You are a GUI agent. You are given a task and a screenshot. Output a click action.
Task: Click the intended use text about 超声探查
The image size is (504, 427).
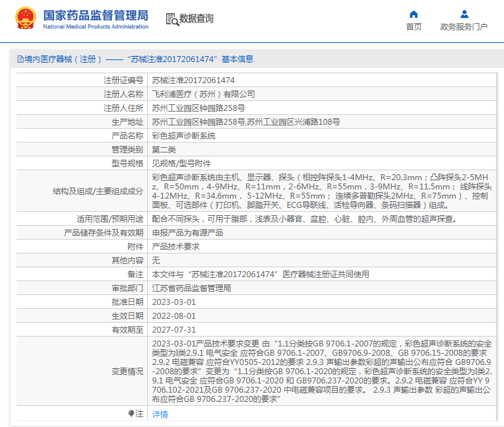(305, 219)
